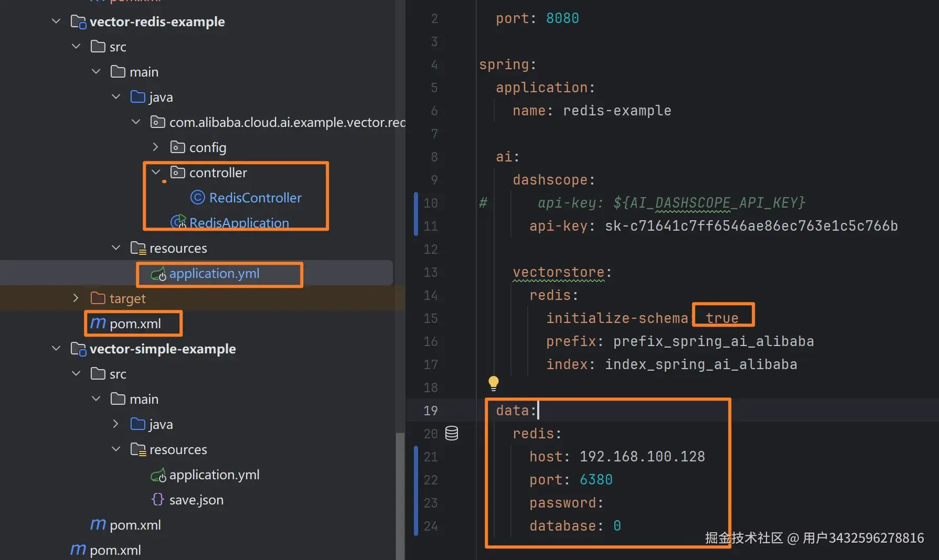
Task: Click the database gutter icon on line 20
Action: pyautogui.click(x=452, y=433)
